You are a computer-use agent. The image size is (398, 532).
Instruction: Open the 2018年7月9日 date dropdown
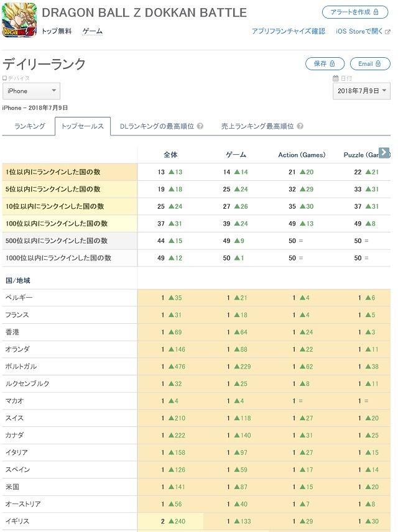[362, 91]
